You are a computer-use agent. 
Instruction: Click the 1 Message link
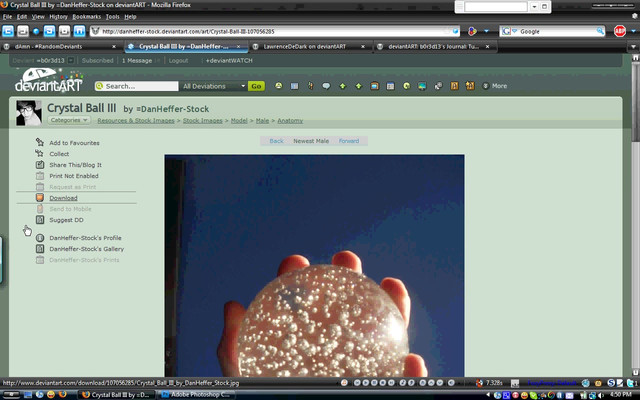pos(137,60)
